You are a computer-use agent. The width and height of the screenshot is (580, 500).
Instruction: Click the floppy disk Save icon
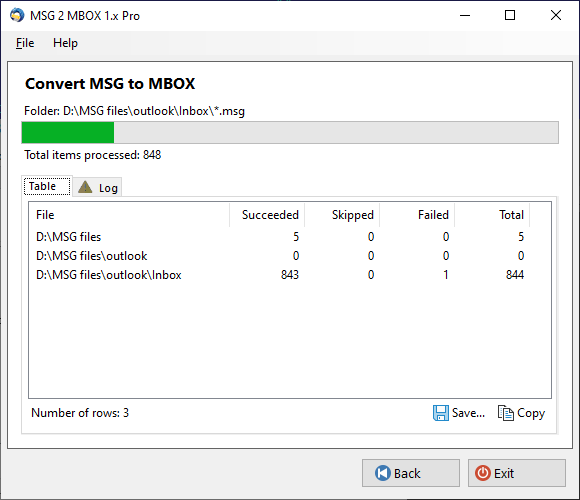coord(441,413)
